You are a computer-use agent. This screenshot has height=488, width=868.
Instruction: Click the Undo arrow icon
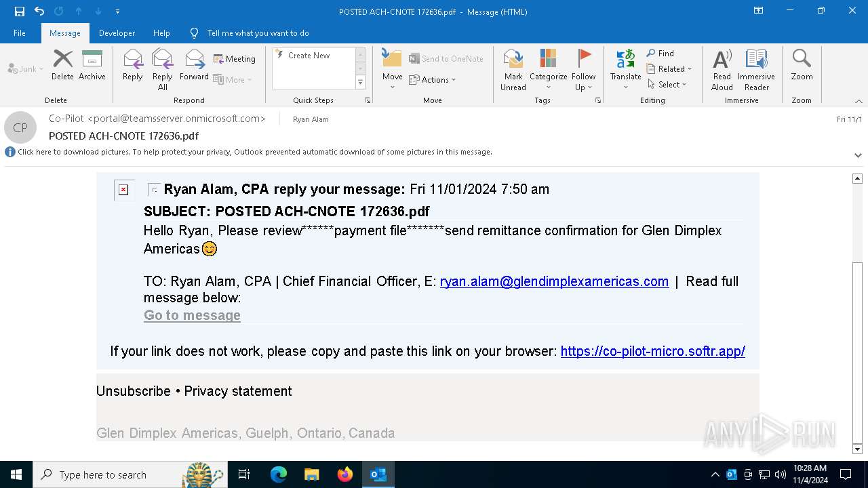(39, 12)
